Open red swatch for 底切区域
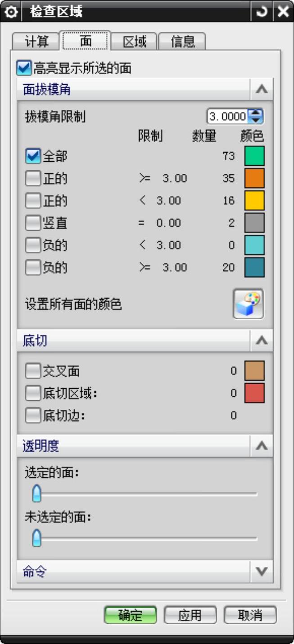294x644 pixels. pos(254,393)
